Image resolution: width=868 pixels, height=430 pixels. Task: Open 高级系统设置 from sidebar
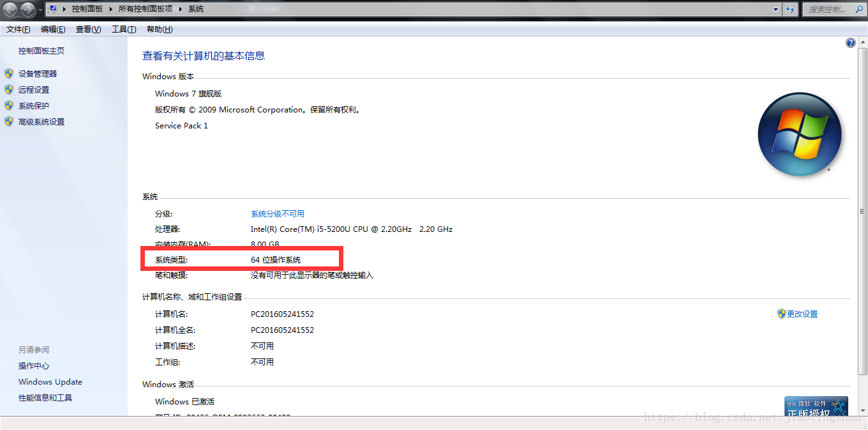point(41,122)
